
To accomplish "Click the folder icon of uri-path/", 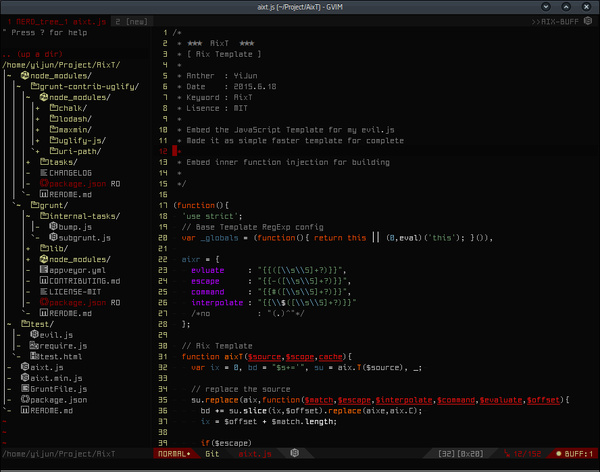I will coord(54,151).
